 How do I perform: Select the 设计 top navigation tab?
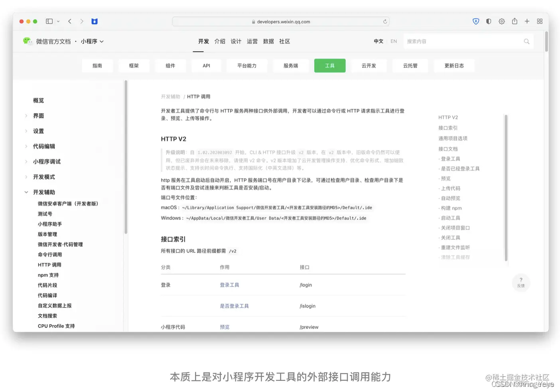pyautogui.click(x=236, y=41)
